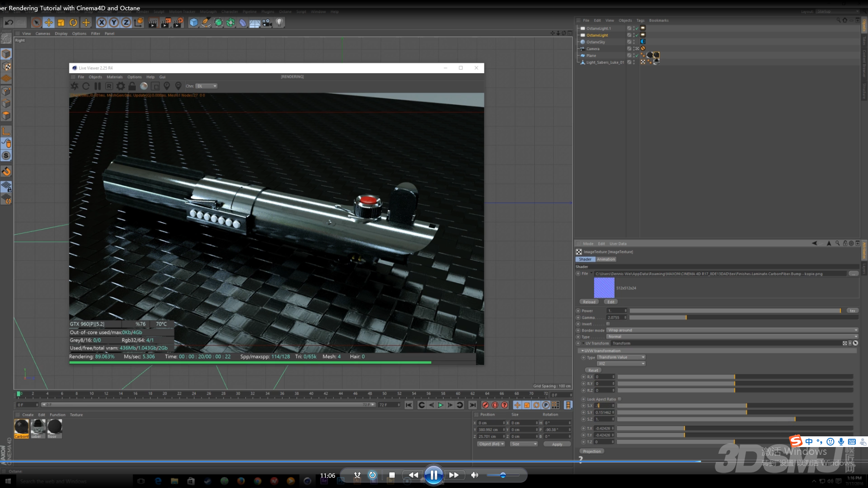
Task: Select the Carbon material thumbnail
Action: (x=21, y=429)
